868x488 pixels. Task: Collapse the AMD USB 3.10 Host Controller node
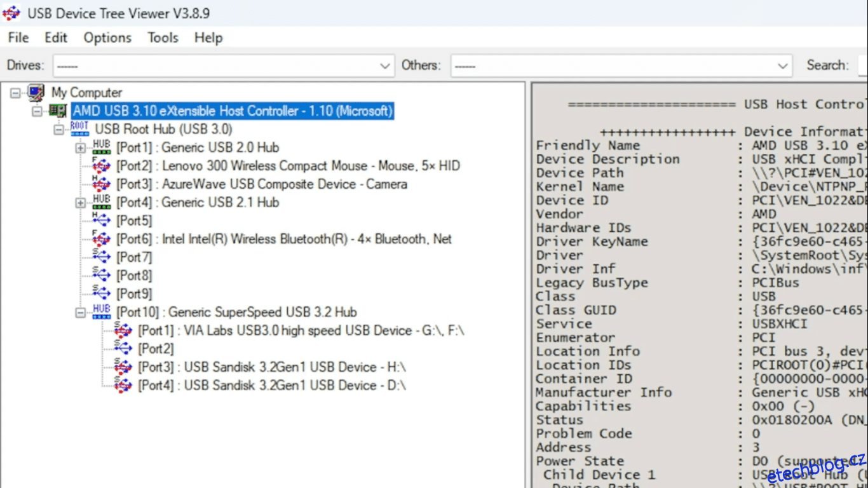[x=37, y=111]
